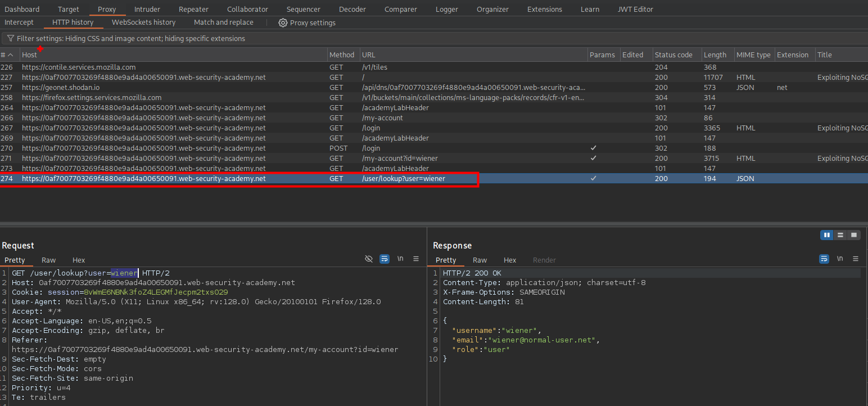Toggle show non-printable characters in Request panel
The image size is (868, 406).
point(400,259)
